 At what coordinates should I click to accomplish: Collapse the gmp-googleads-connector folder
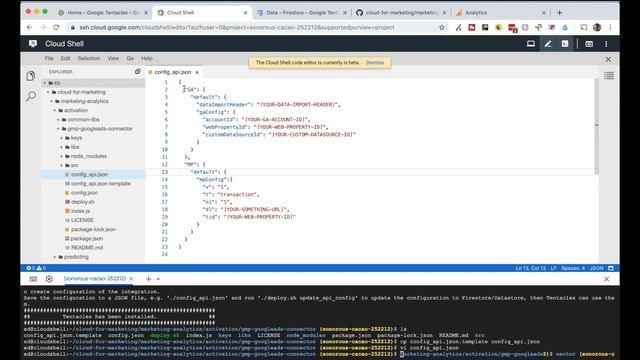(96, 129)
